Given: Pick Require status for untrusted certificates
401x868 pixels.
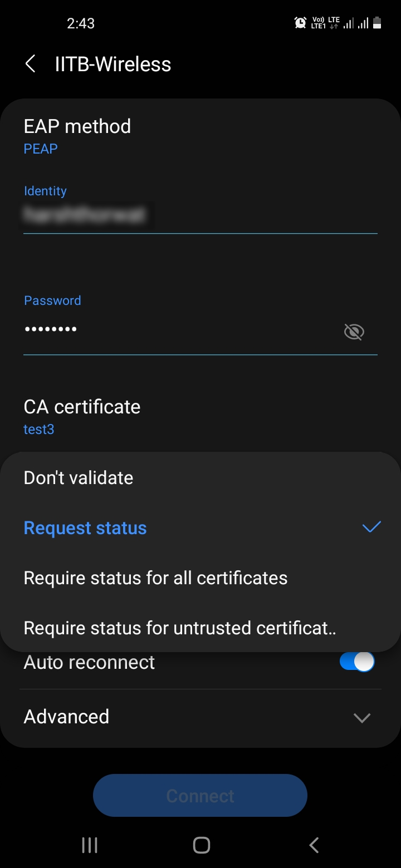Looking at the screenshot, I should point(180,628).
